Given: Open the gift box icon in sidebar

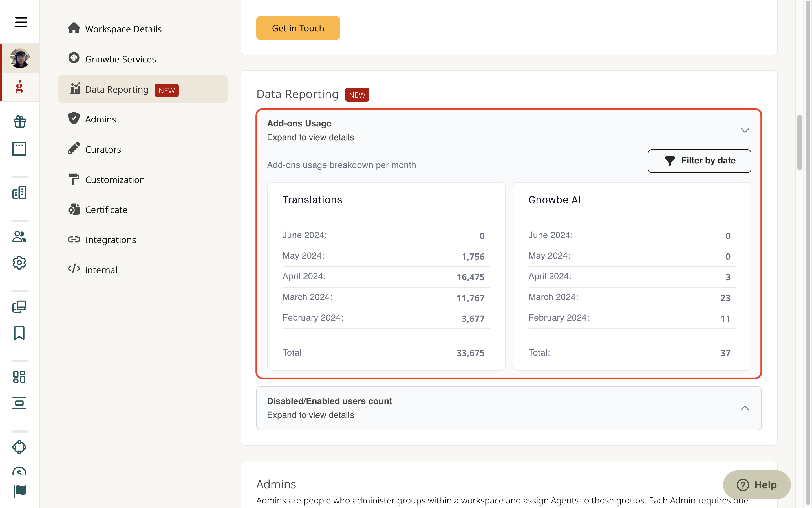Looking at the screenshot, I should 19,121.
